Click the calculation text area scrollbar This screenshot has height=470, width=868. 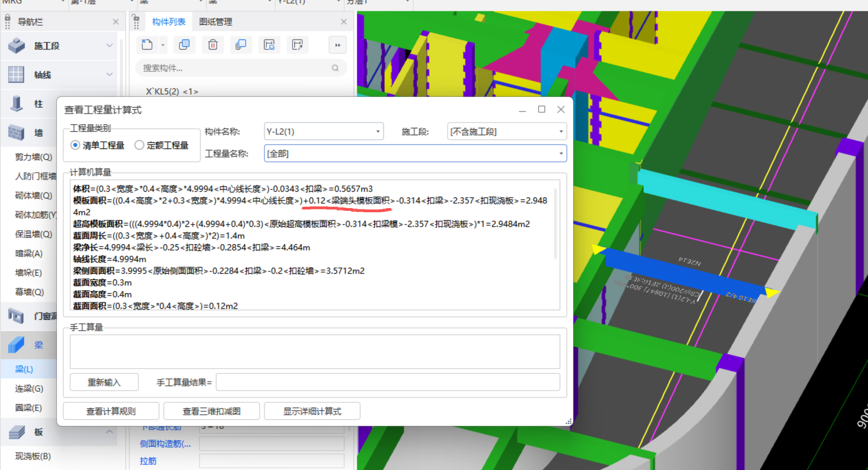[x=556, y=223]
